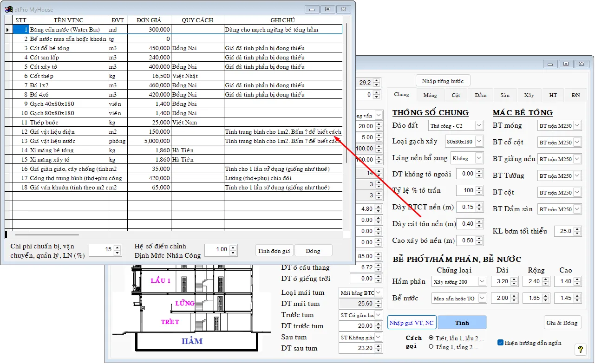595x364 pixels.
Task: Close the background house input window
Action: [x=581, y=64]
